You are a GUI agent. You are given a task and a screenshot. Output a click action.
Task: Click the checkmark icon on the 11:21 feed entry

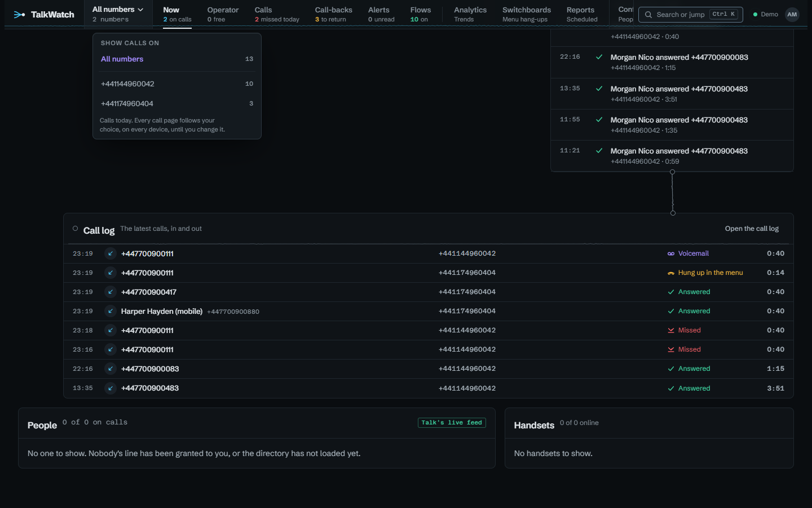(599, 151)
